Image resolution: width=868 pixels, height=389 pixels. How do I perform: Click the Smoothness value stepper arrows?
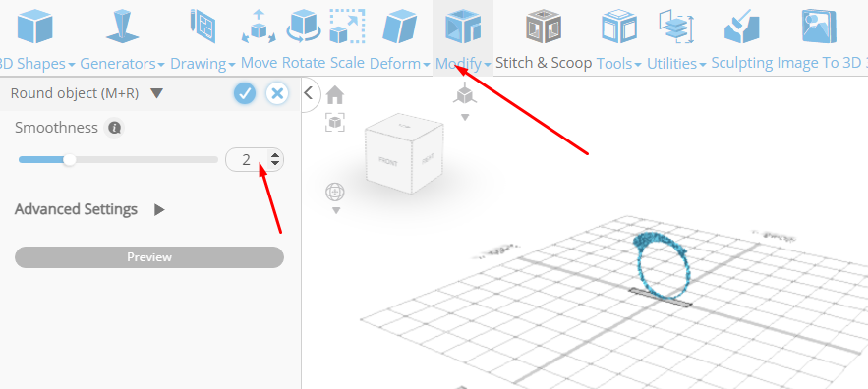click(275, 160)
